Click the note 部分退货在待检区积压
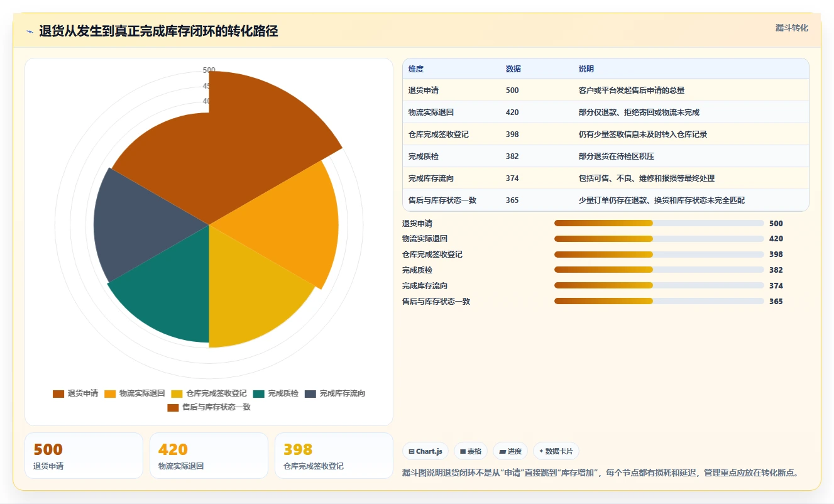Screen dimensions: 834x504 point(617,156)
